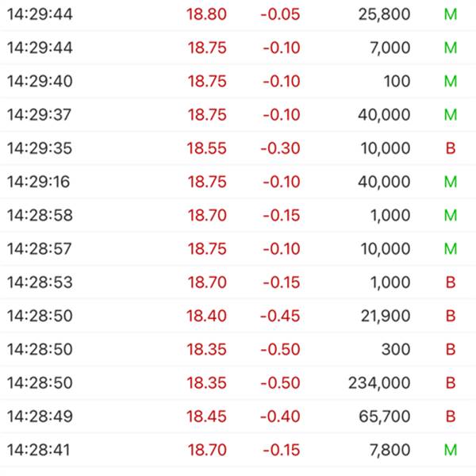
Task: Click the B flag on 14:29:35 trade
Action: [x=451, y=148]
